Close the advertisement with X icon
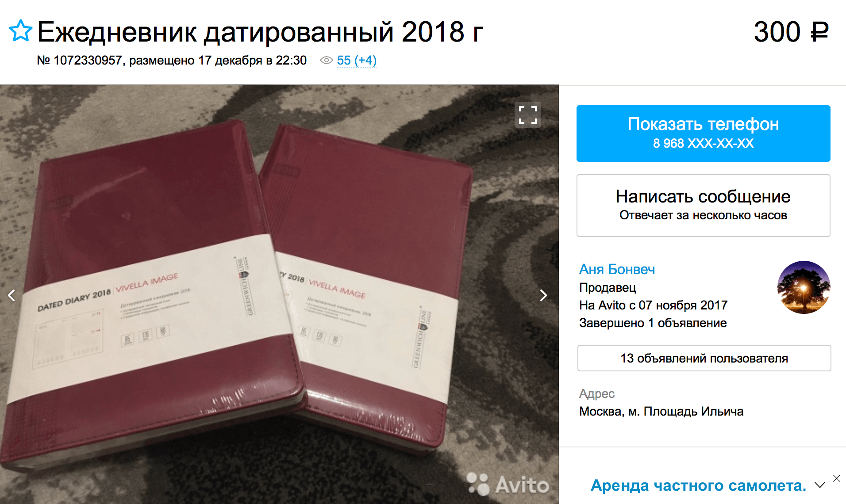 click(x=836, y=478)
